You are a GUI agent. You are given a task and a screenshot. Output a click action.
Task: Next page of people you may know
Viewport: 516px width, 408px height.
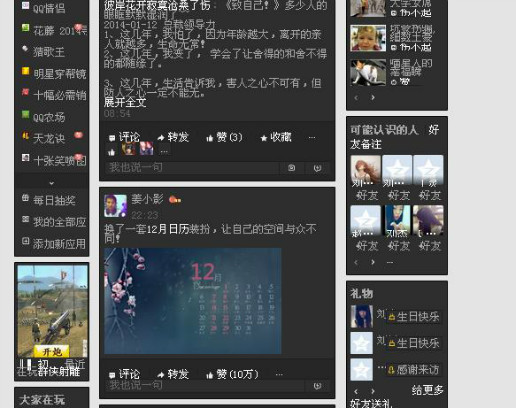pyautogui.click(x=373, y=262)
